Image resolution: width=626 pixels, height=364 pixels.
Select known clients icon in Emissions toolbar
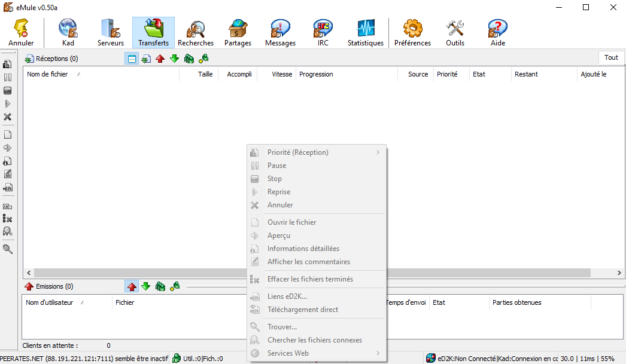point(175,287)
